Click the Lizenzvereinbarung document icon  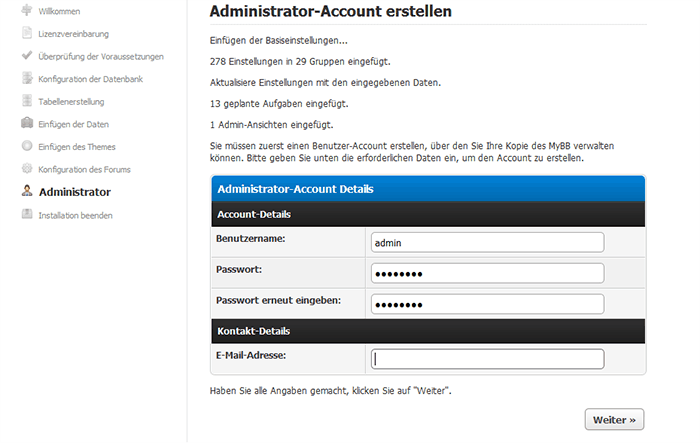[x=27, y=33]
